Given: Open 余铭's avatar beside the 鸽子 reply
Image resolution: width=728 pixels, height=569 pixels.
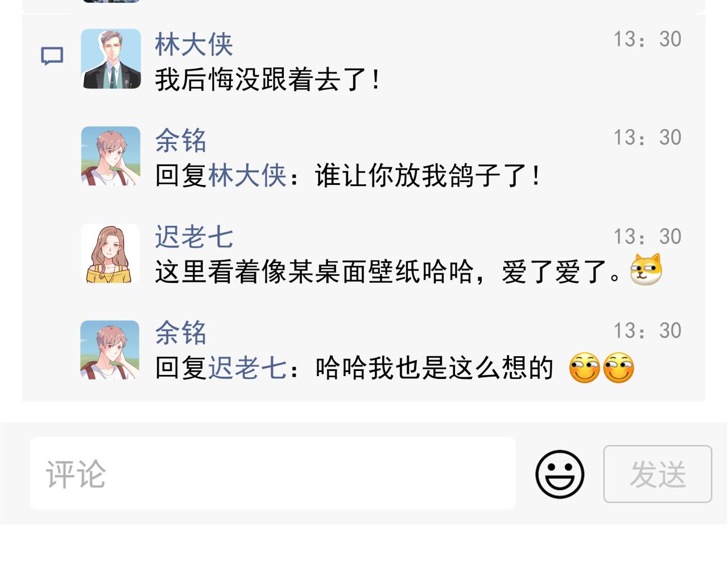Looking at the screenshot, I should click(111, 156).
